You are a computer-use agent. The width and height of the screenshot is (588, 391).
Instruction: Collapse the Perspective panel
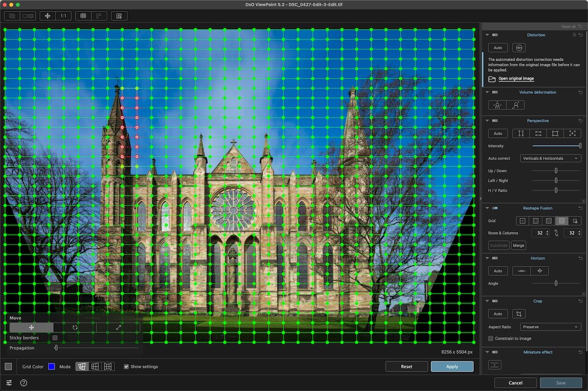click(486, 121)
